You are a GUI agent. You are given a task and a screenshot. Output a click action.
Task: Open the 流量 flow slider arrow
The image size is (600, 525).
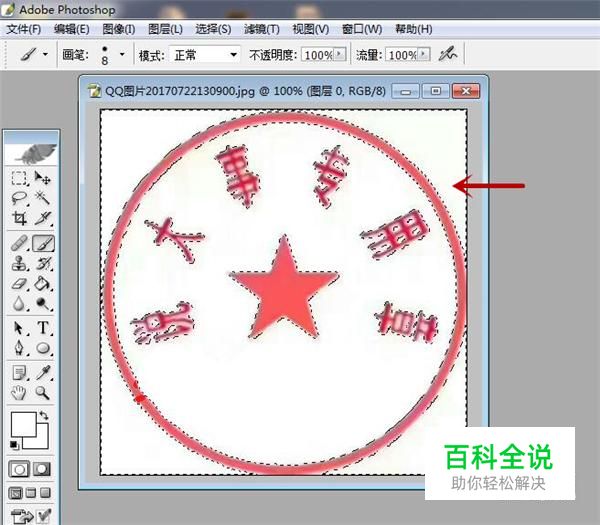pyautogui.click(x=423, y=54)
